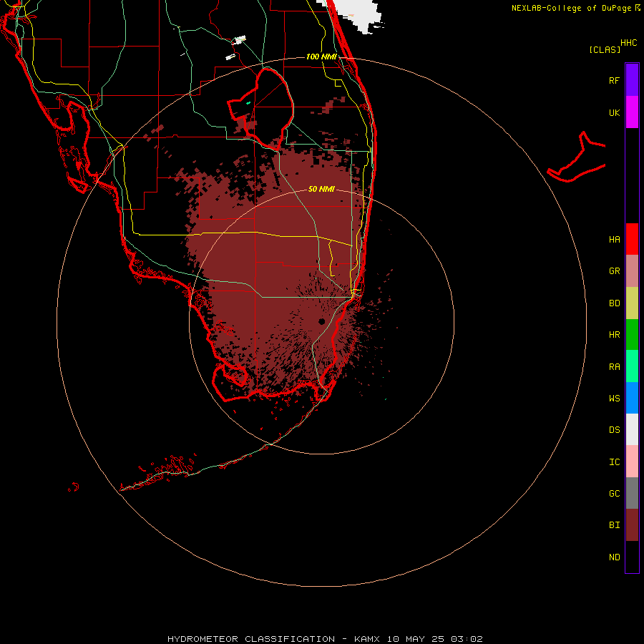Click the "GC" legend label

click(614, 494)
